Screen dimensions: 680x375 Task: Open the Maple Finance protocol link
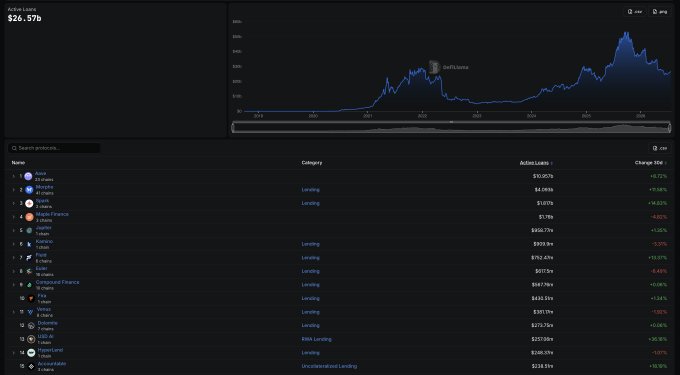52,214
